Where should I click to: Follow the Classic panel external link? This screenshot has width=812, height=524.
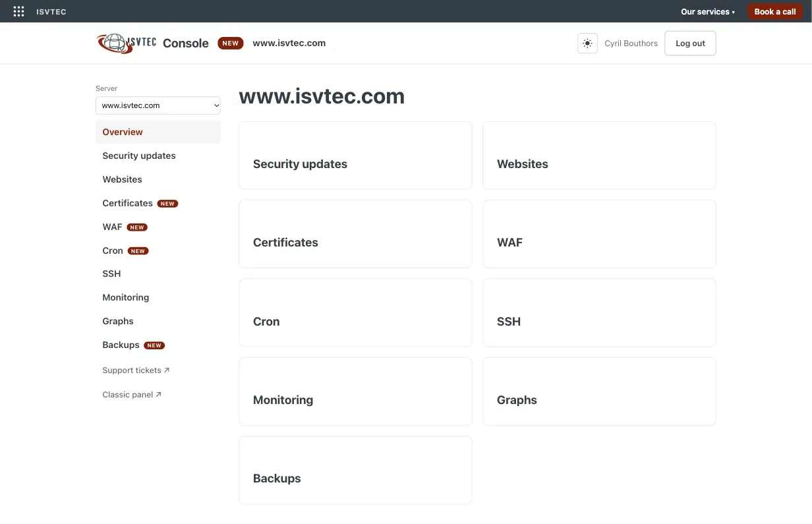pos(132,395)
